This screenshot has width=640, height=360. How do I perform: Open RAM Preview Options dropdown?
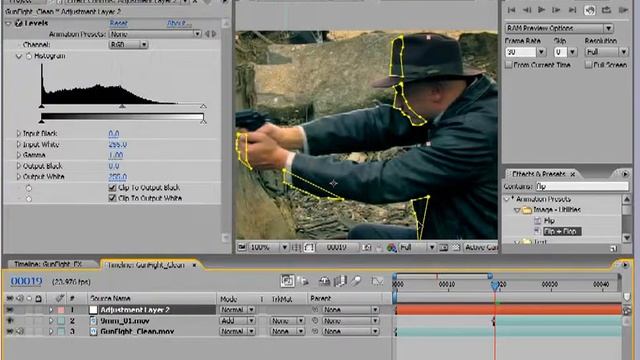pos(559,28)
